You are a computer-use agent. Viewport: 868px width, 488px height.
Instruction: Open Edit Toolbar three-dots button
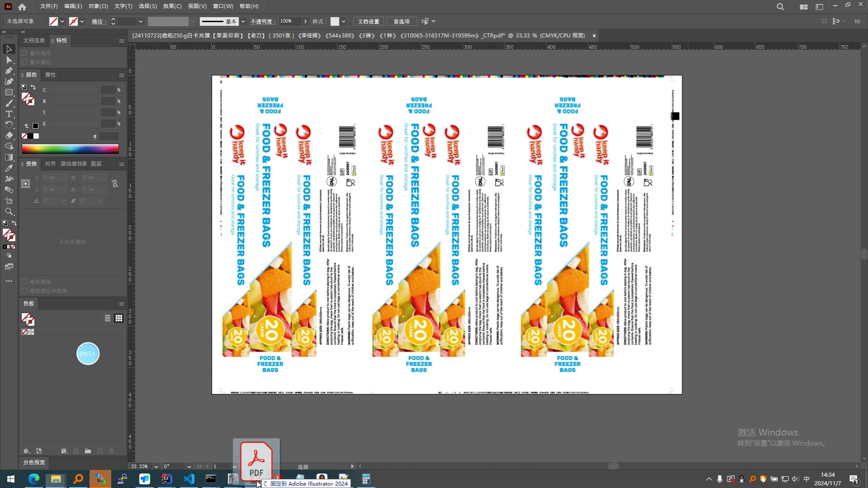pos(9,281)
